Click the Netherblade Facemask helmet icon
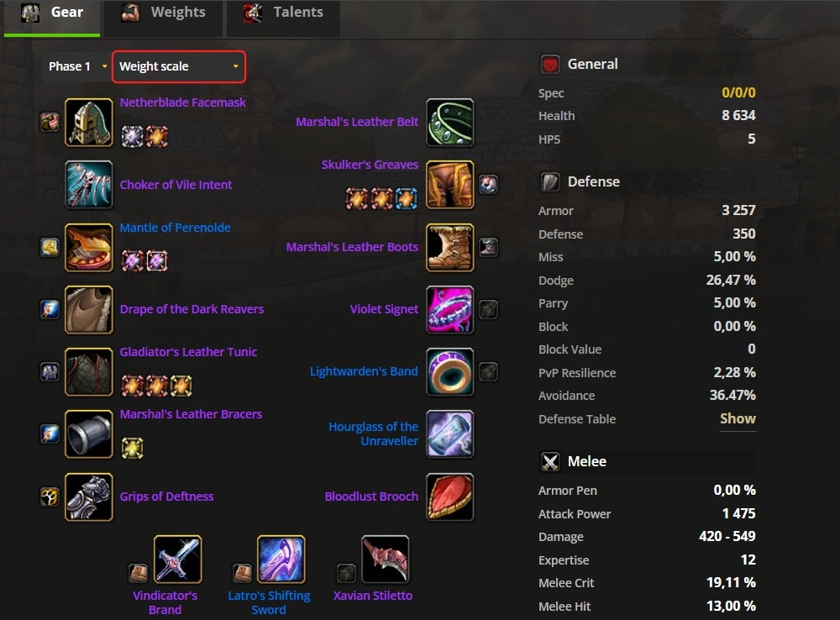 point(89,122)
